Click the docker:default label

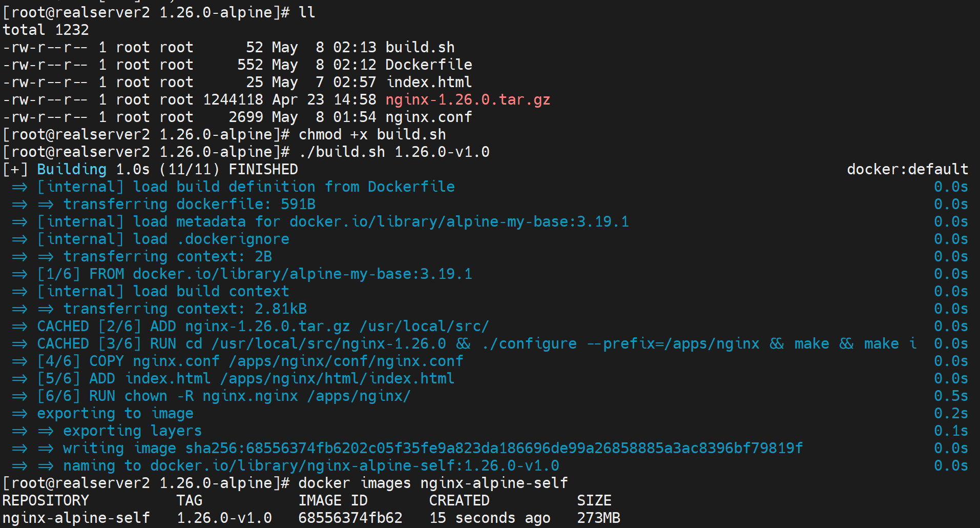(x=907, y=169)
